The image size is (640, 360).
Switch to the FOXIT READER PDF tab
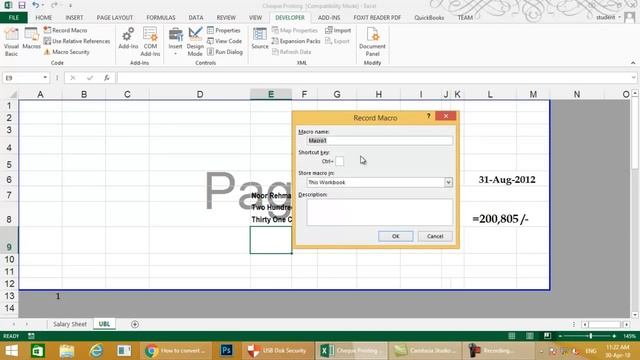click(377, 18)
